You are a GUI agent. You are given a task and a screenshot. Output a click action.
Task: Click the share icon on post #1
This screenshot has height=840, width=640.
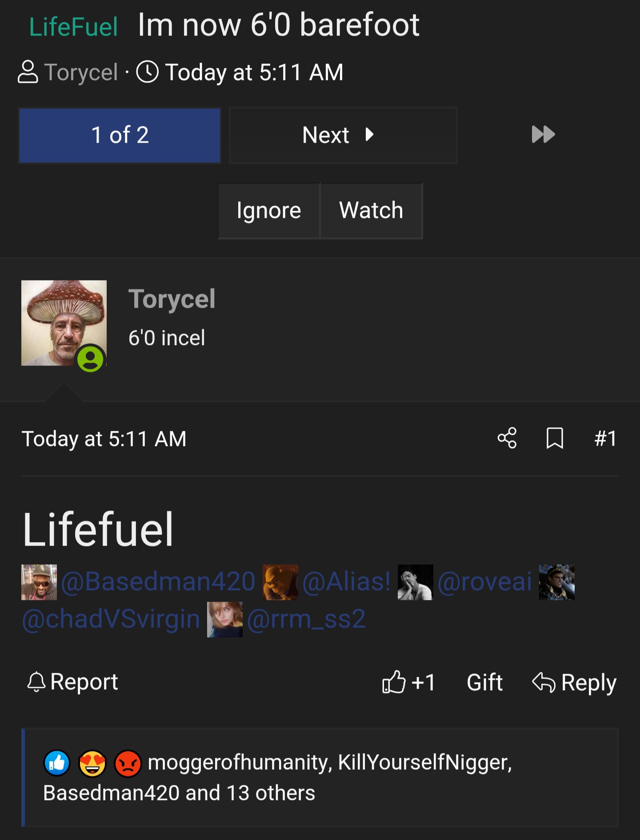point(507,438)
